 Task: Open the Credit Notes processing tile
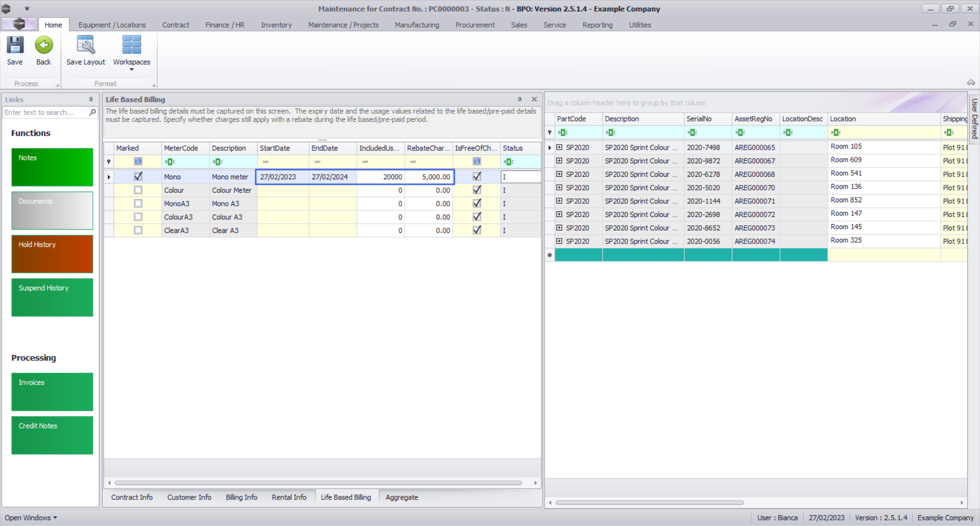tap(52, 435)
